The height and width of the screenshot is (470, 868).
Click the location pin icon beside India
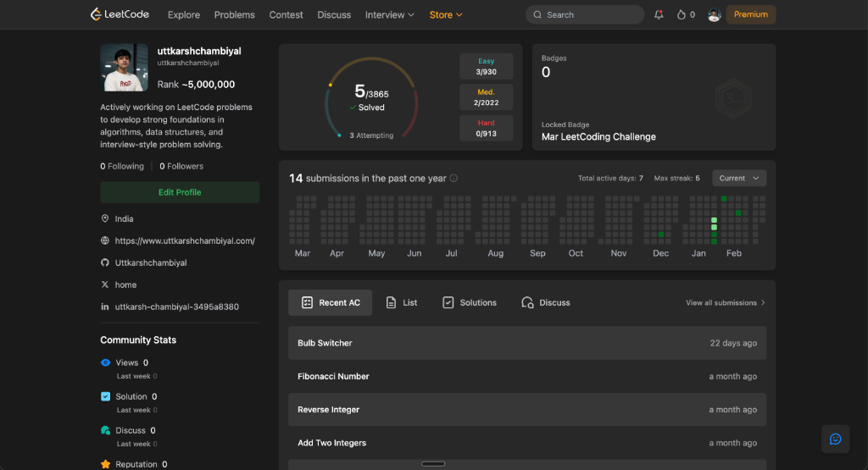pyautogui.click(x=105, y=218)
